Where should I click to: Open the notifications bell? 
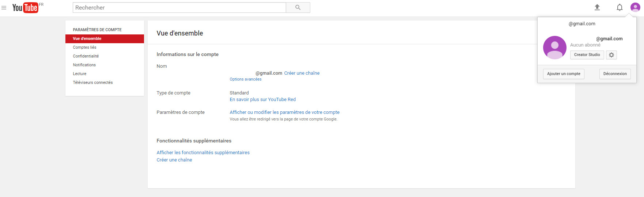tap(620, 7)
